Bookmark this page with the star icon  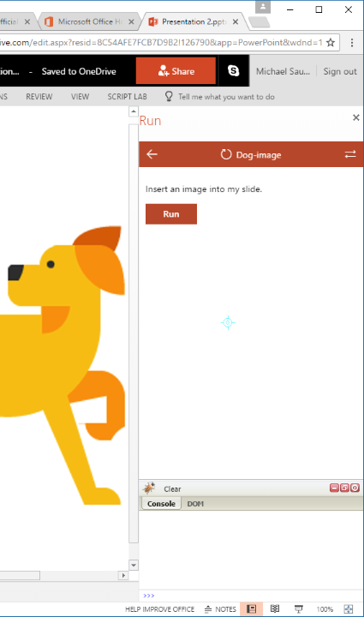coord(331,43)
